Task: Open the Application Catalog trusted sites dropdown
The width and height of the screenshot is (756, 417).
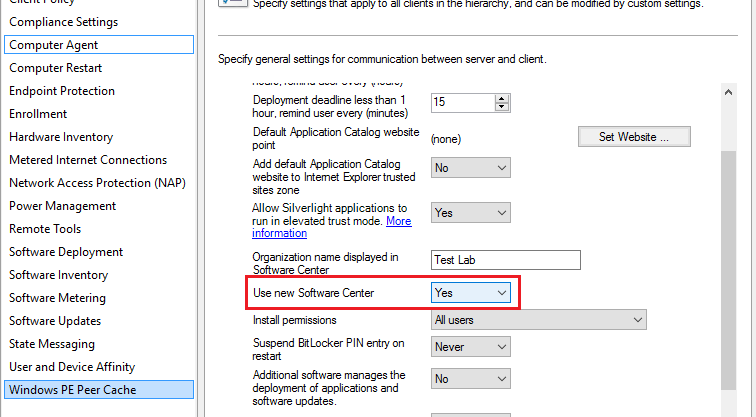Action: click(471, 168)
